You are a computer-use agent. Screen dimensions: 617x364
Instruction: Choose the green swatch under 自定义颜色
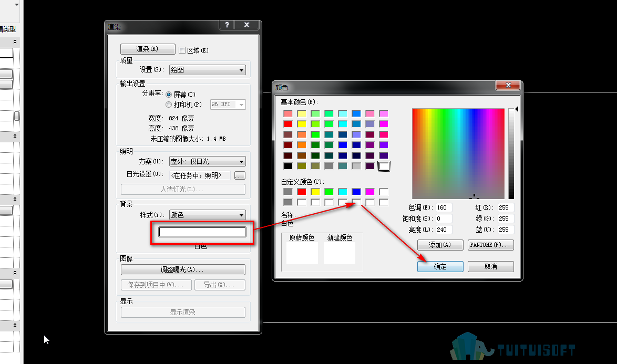329,192
